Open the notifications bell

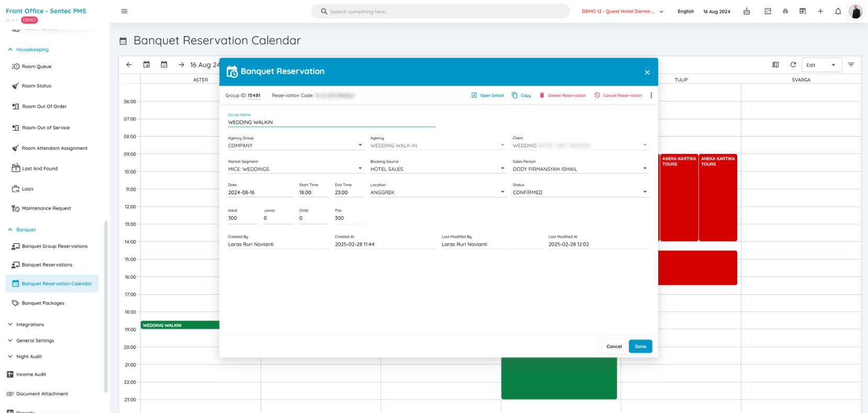838,12
